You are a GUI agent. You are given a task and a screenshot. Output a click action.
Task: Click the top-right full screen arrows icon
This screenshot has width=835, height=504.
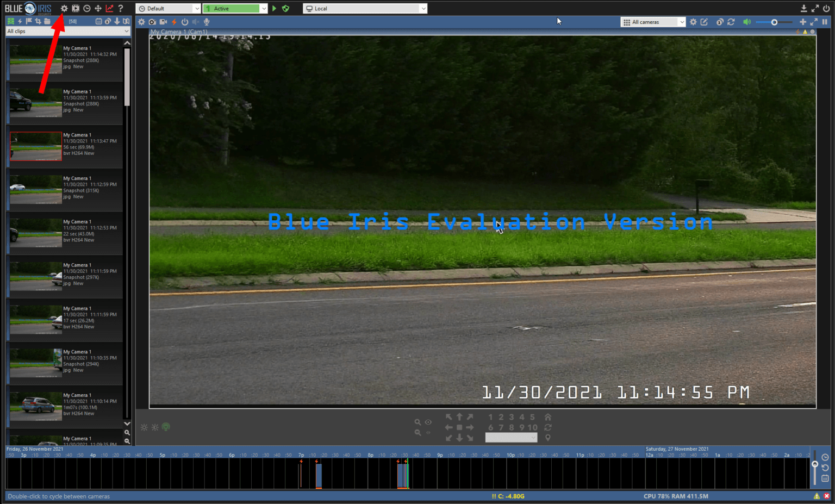coord(815,8)
